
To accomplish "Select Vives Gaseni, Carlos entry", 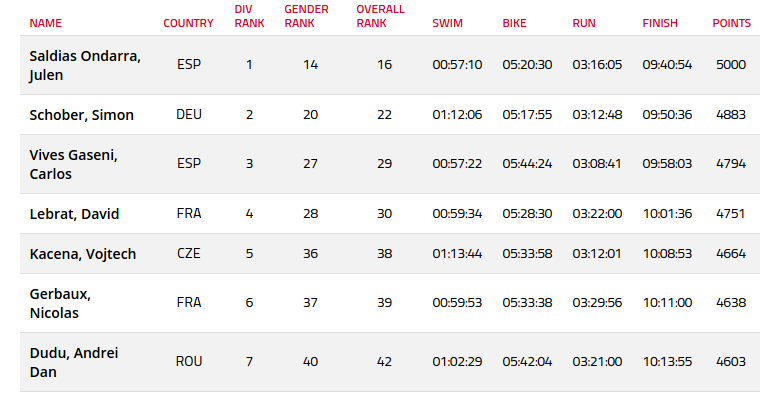I will (73, 164).
